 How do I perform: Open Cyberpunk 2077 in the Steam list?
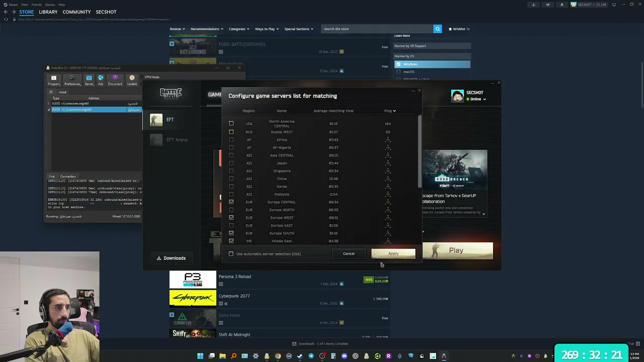coord(279,298)
